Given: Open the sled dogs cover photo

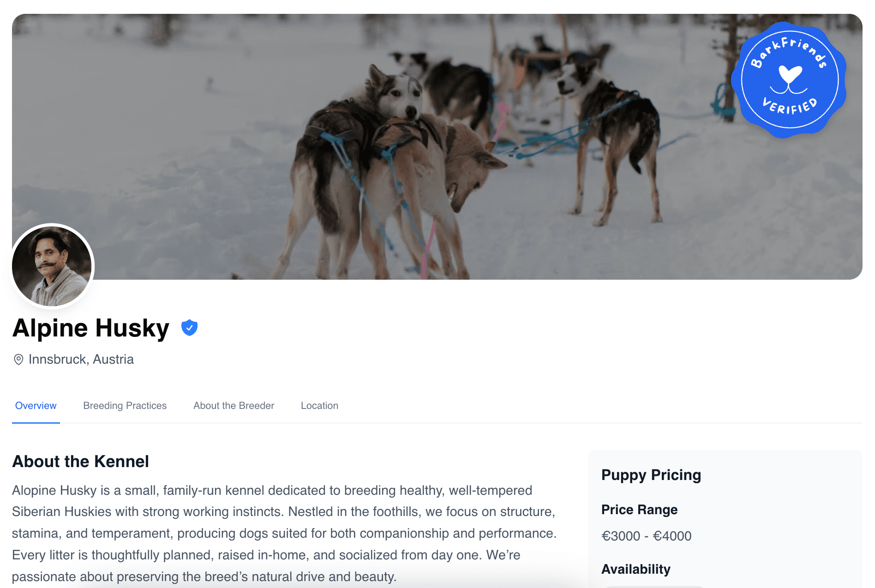Looking at the screenshot, I should coord(437,146).
